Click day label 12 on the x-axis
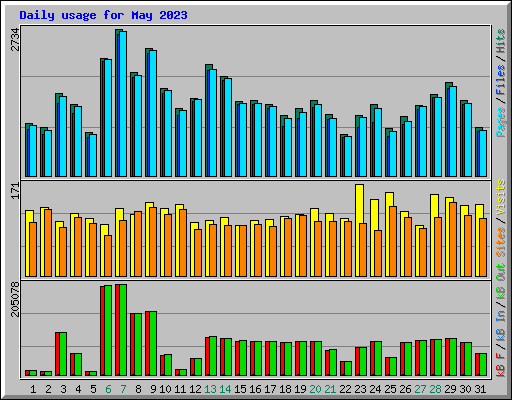This screenshot has width=512, height=400. tap(195, 389)
